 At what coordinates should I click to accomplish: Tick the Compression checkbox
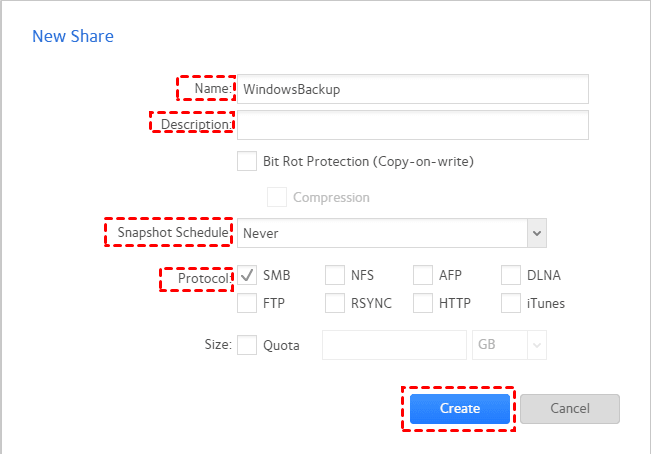(x=277, y=197)
